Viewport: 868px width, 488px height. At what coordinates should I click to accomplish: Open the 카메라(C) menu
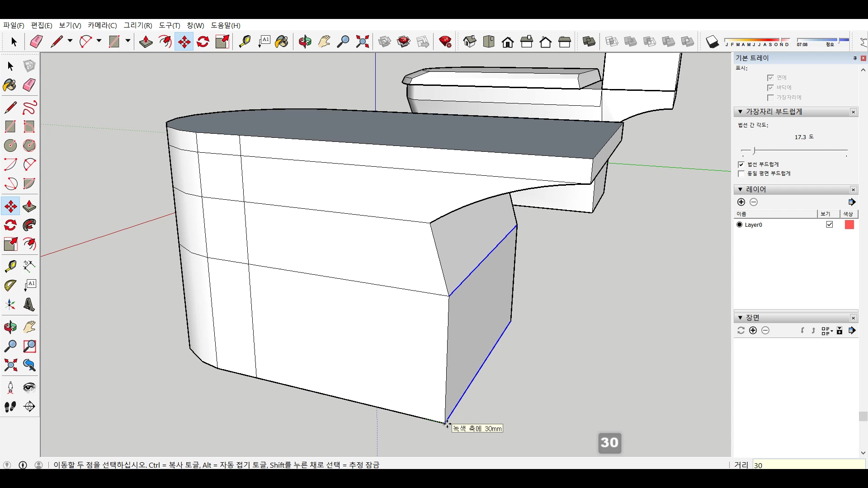[x=102, y=25]
